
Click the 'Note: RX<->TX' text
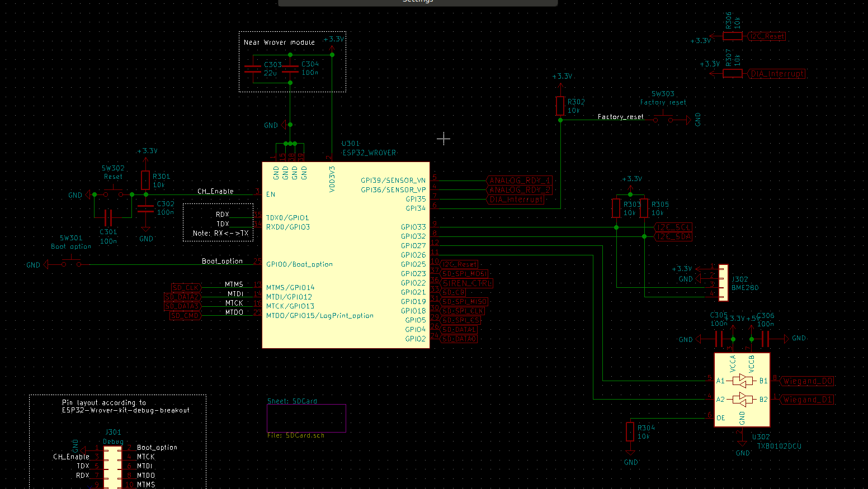click(x=220, y=233)
